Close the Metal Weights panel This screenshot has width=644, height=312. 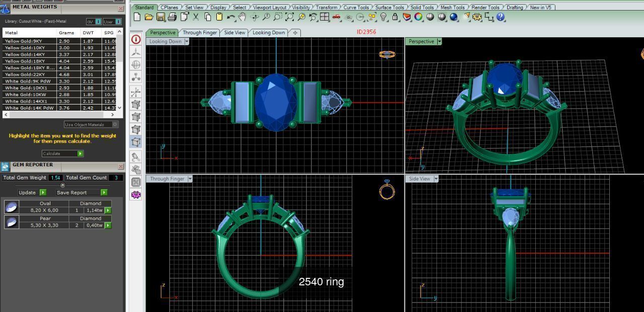[121, 9]
